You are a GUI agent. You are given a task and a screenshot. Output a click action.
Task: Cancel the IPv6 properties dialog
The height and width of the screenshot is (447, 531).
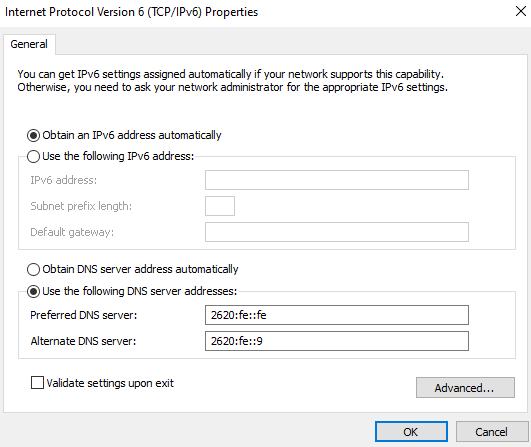(x=491, y=431)
